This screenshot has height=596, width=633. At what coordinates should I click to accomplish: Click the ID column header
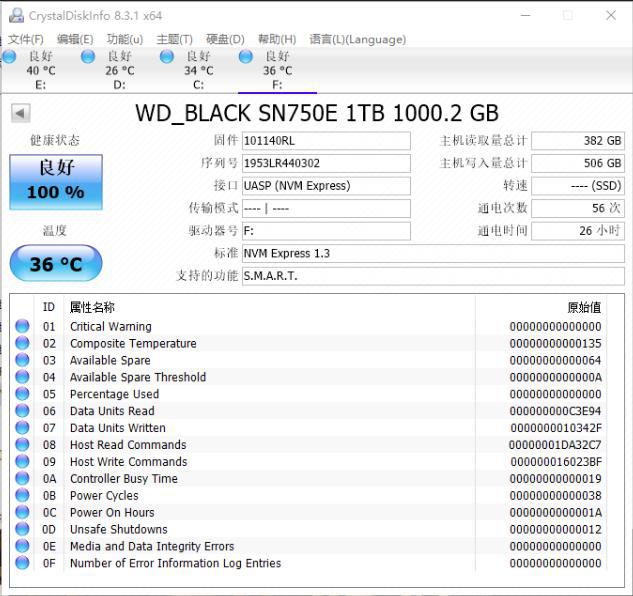pos(49,307)
